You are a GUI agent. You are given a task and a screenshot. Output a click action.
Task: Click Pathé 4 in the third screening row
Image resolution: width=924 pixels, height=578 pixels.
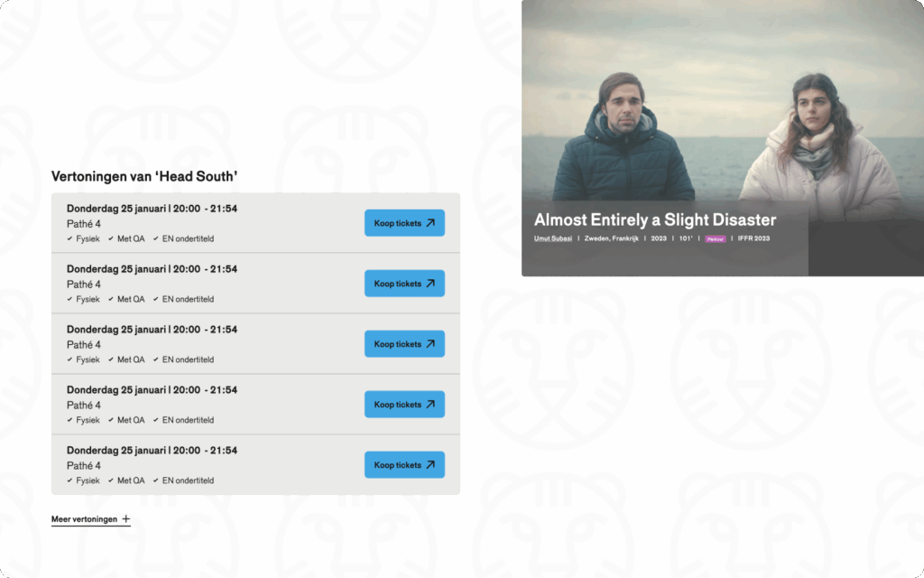[x=84, y=345]
